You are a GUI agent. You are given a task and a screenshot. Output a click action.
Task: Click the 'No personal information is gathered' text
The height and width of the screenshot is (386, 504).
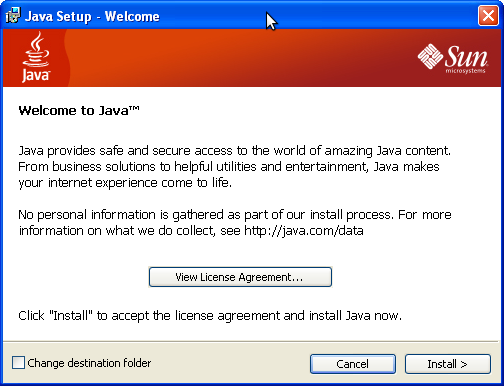pos(235,223)
